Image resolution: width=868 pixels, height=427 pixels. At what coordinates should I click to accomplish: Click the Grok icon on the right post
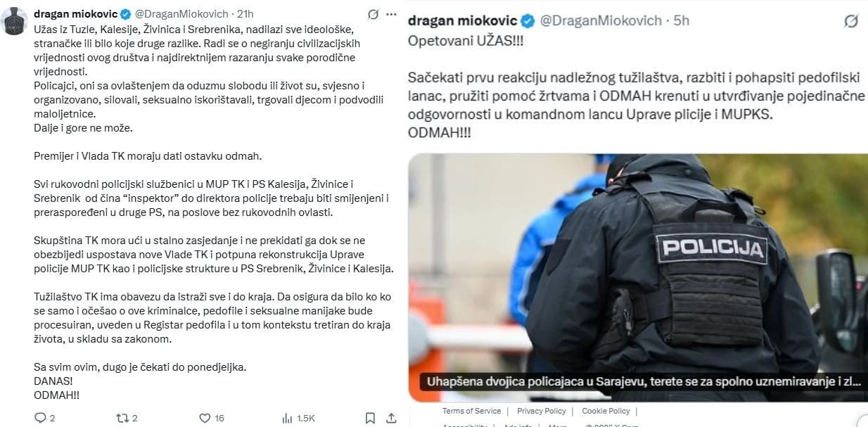[850, 21]
